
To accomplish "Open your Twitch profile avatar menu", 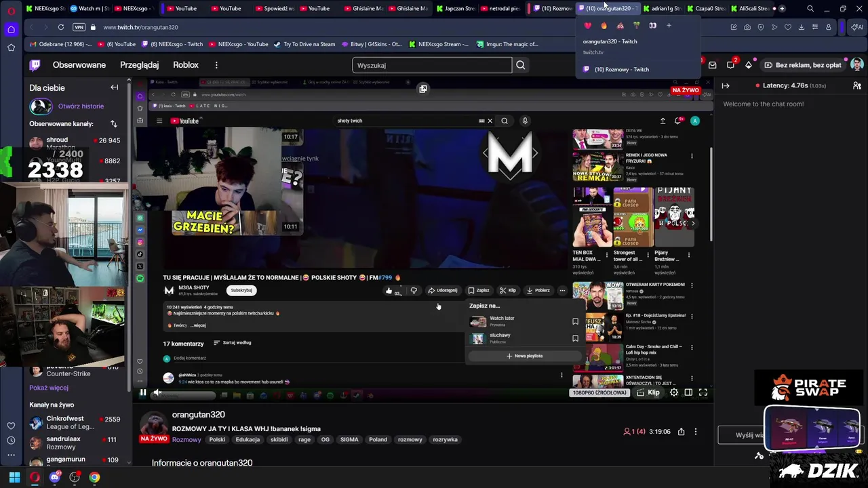I will coord(857,65).
